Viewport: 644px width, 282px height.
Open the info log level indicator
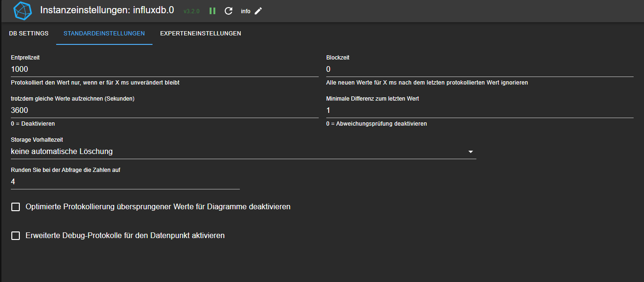click(246, 10)
